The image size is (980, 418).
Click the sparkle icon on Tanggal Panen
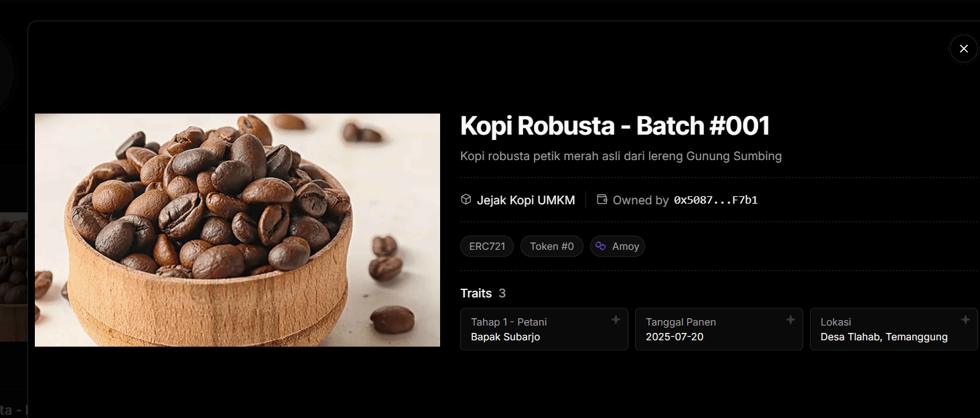pos(790,320)
